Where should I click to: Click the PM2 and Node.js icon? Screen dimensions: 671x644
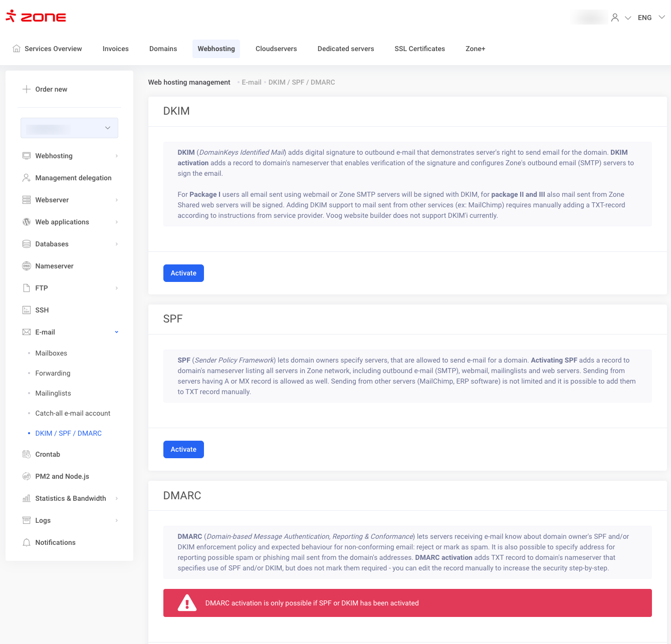click(x=27, y=476)
